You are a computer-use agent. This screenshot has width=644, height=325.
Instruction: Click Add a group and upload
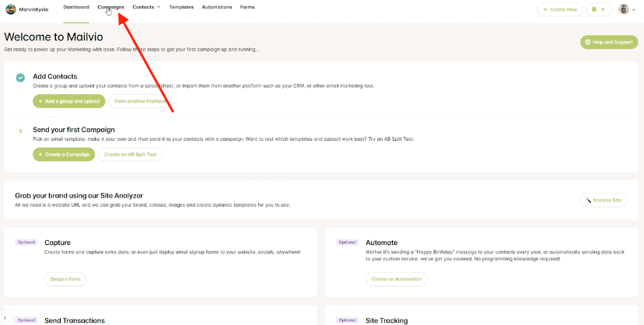(x=68, y=101)
